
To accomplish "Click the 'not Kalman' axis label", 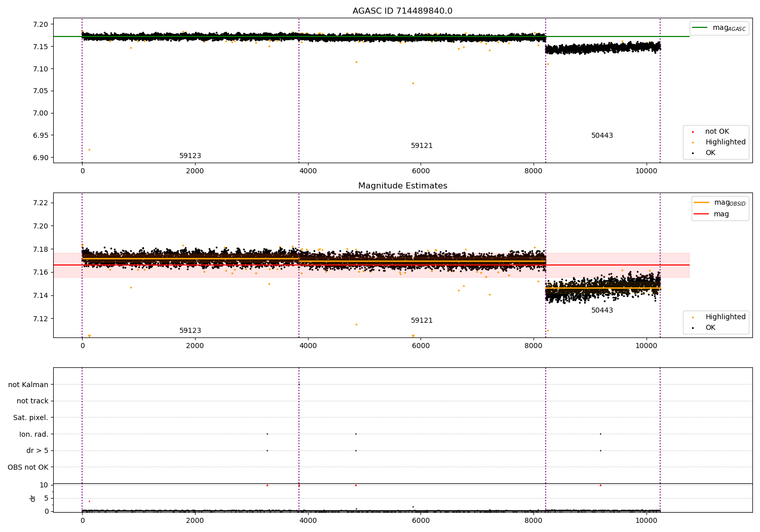I will coord(28,385).
